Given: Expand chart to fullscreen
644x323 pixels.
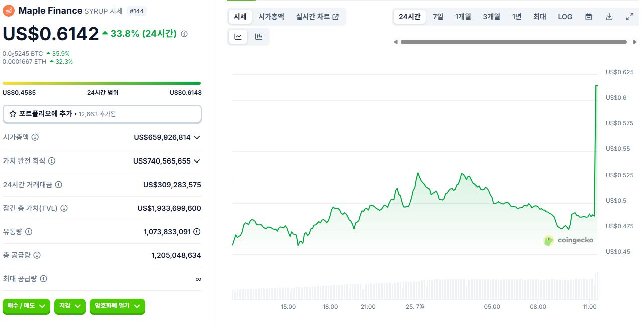Looking at the screenshot, I should tap(630, 17).
